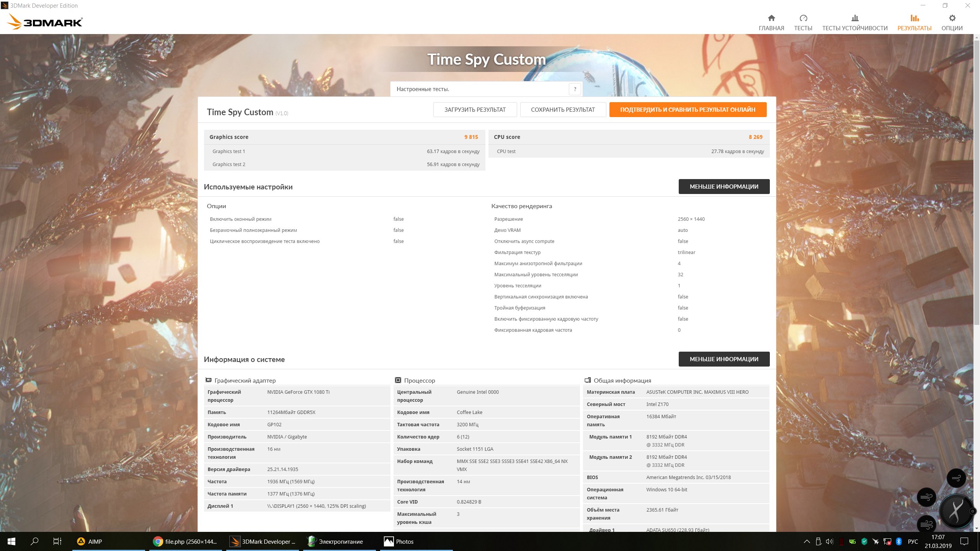Image resolution: width=980 pixels, height=551 pixels.
Task: Open the РУС language switcher
Action: click(x=913, y=541)
